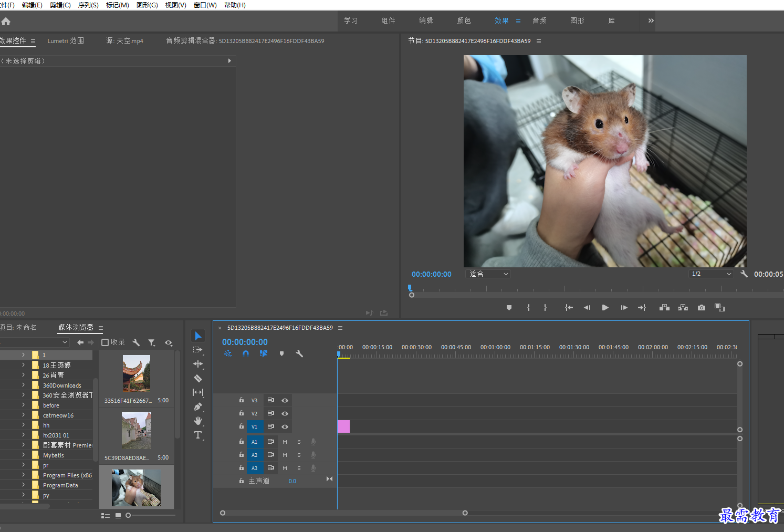784x532 pixels.
Task: Toggle V2 track visibility eye
Action: (285, 413)
